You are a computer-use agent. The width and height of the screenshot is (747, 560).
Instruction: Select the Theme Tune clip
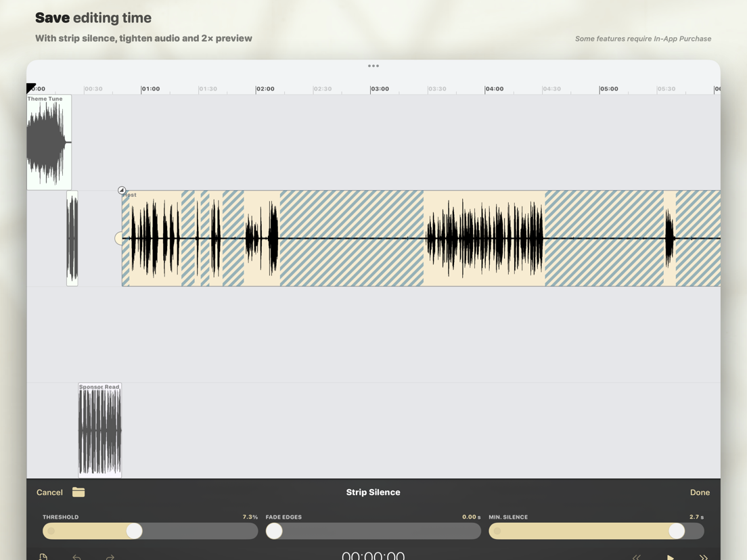48,142
